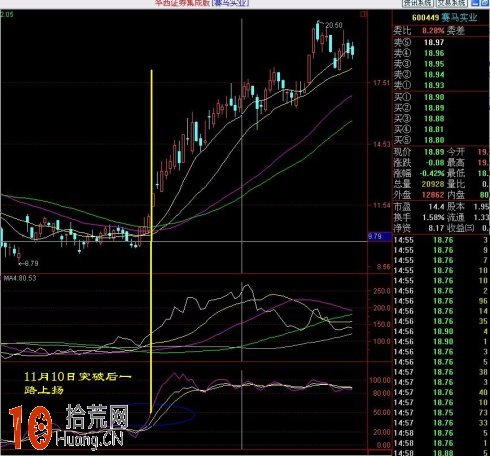Select the 14:57 tick row with volume 38
Screen dimensions: 490x456
tap(441, 372)
